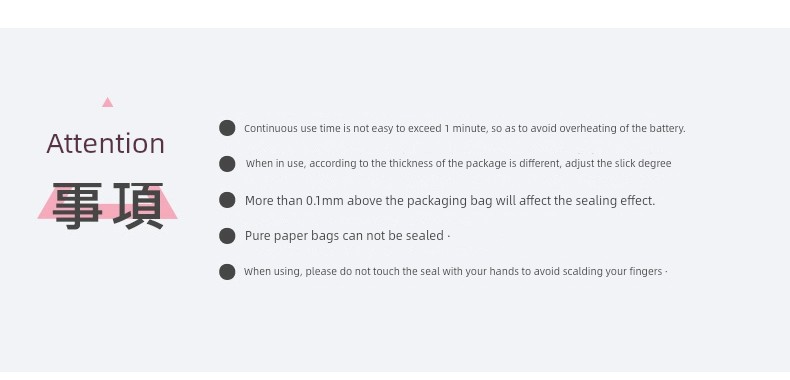Click the Attention heading text

[x=106, y=144]
